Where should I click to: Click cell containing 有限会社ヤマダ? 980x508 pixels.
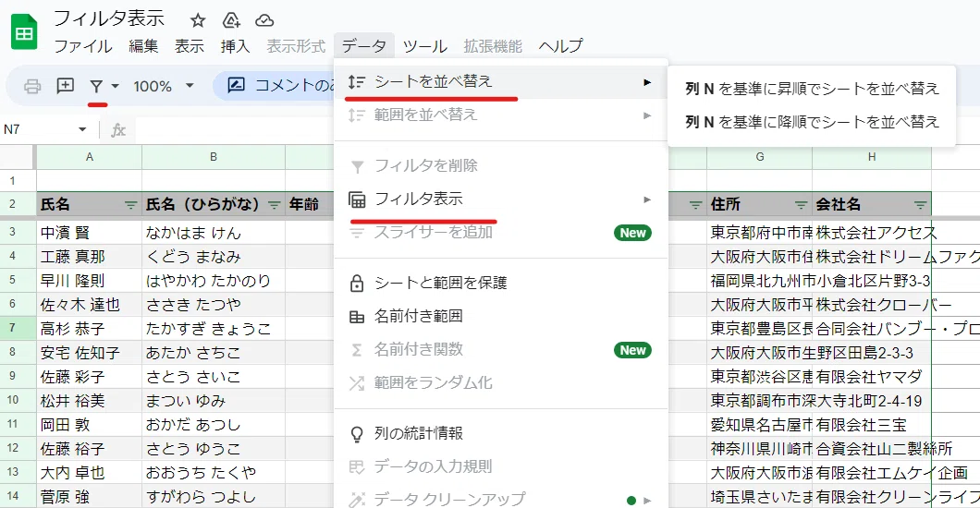tap(872, 377)
